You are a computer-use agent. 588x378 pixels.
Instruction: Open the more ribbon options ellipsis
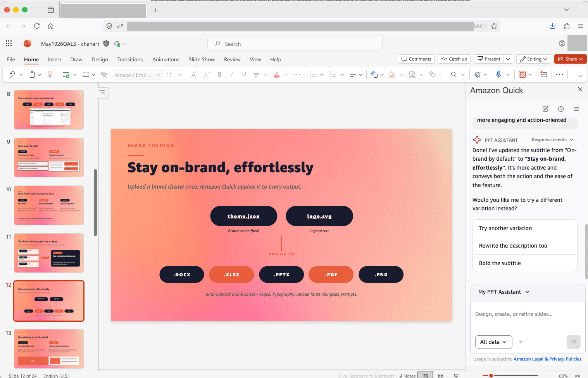coord(559,75)
